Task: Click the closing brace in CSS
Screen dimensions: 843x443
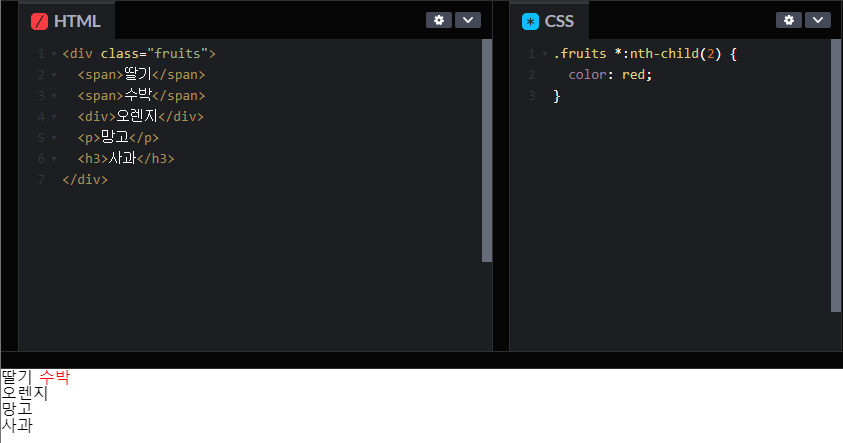Action: coord(556,96)
